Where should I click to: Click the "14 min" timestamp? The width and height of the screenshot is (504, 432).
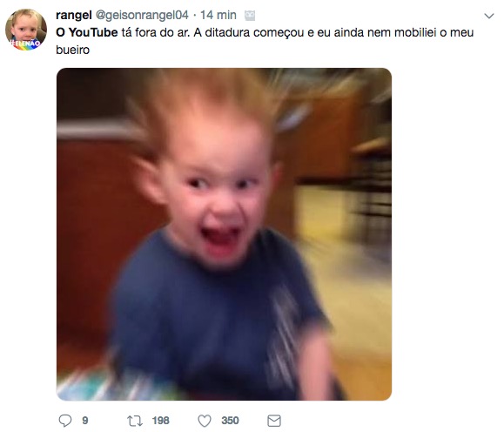click(x=218, y=15)
